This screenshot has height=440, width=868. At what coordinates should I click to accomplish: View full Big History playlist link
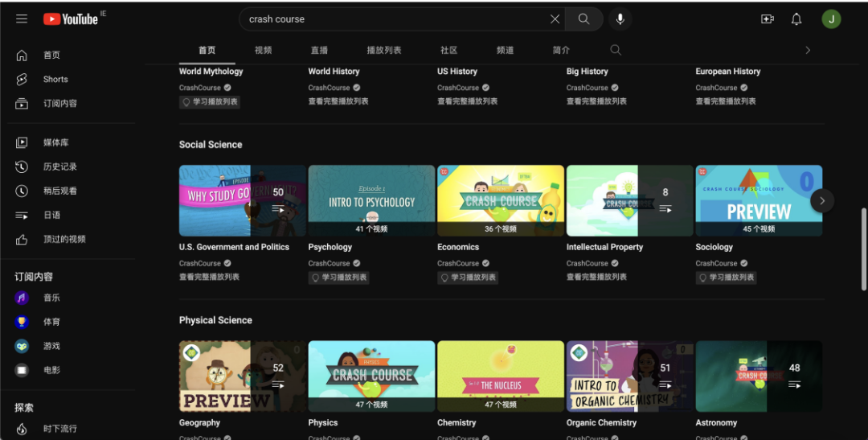click(x=596, y=101)
